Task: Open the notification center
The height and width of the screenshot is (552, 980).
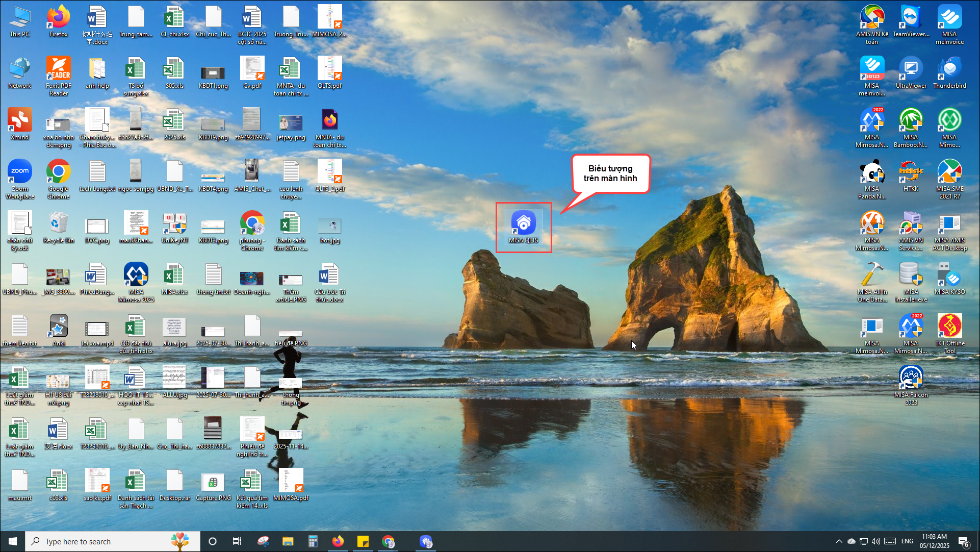Action: point(964,541)
